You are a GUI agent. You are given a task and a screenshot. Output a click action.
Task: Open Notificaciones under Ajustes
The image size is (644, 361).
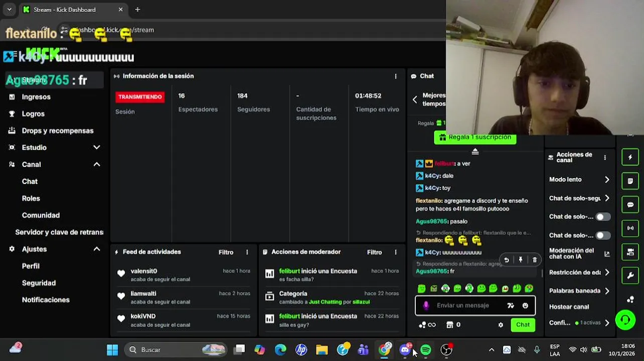click(x=46, y=300)
